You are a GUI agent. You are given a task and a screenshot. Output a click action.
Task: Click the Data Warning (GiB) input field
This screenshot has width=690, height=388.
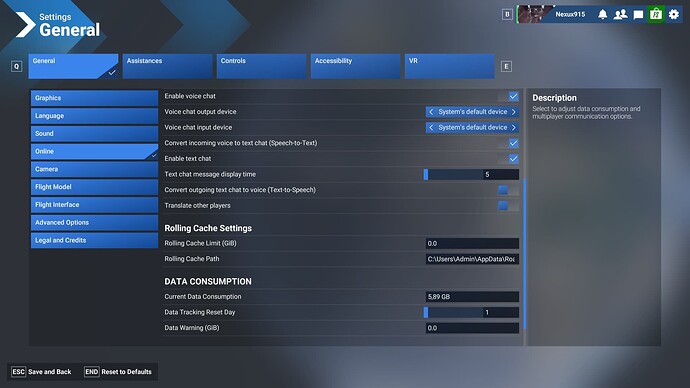pyautogui.click(x=472, y=328)
